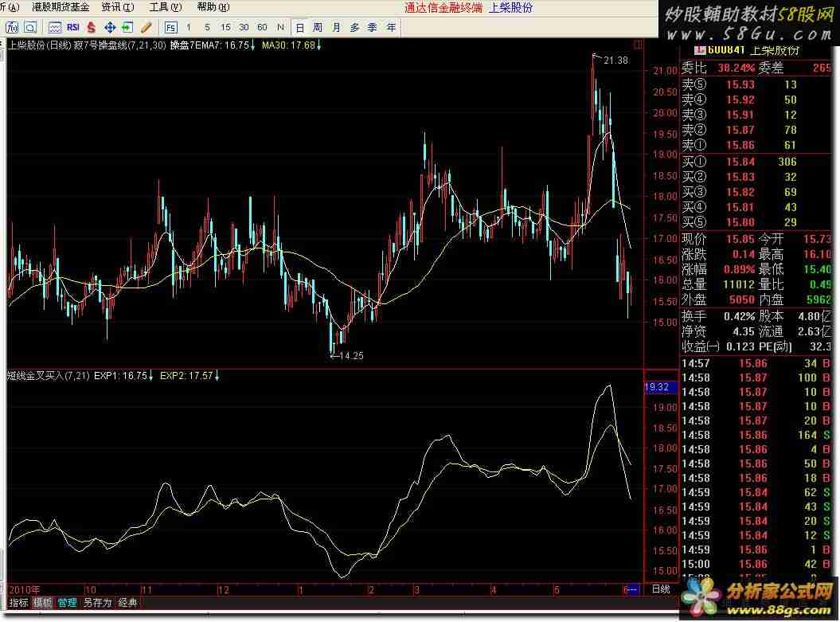Image resolution: width=840 pixels, height=622 pixels.
Task: Click the 总量 11012 value
Action: click(739, 284)
